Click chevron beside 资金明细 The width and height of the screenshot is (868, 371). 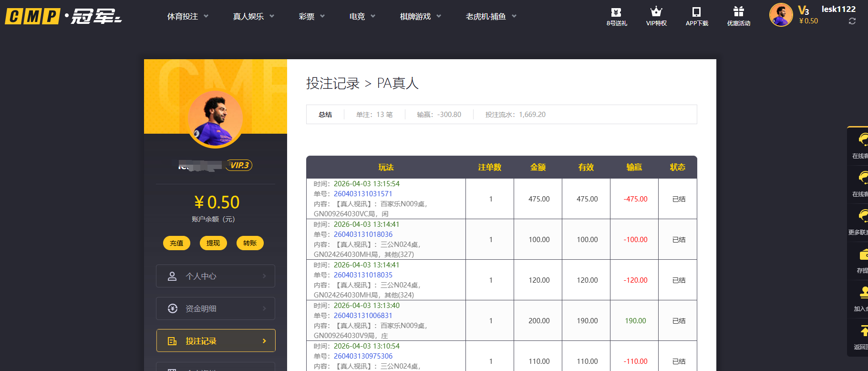click(265, 308)
